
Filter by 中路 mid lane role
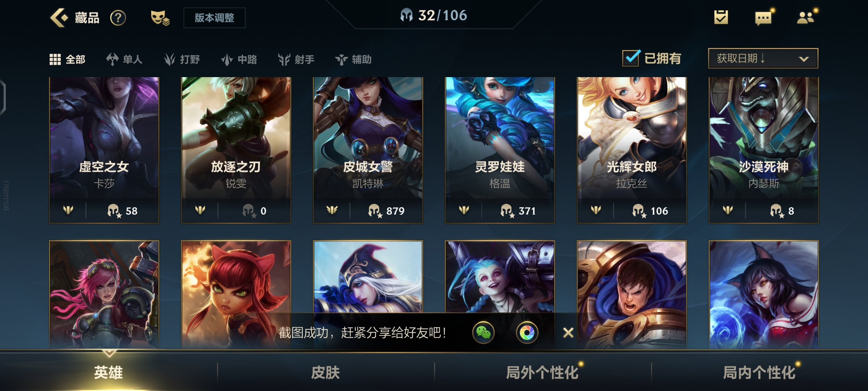pyautogui.click(x=239, y=59)
